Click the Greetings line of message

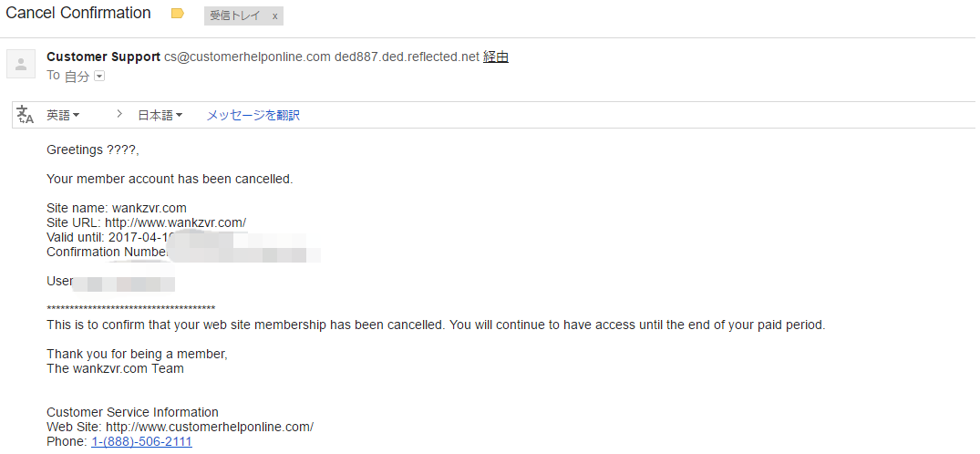pyautogui.click(x=92, y=150)
